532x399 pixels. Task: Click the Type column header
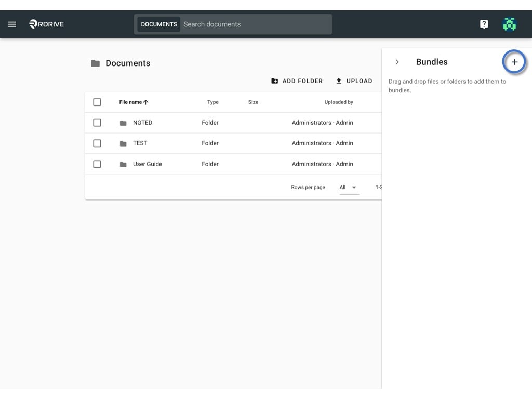click(212, 102)
